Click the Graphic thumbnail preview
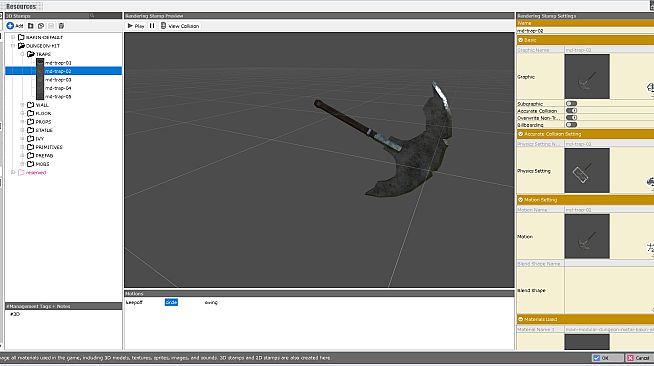Viewport: 654px width, 366px height. pos(587,77)
